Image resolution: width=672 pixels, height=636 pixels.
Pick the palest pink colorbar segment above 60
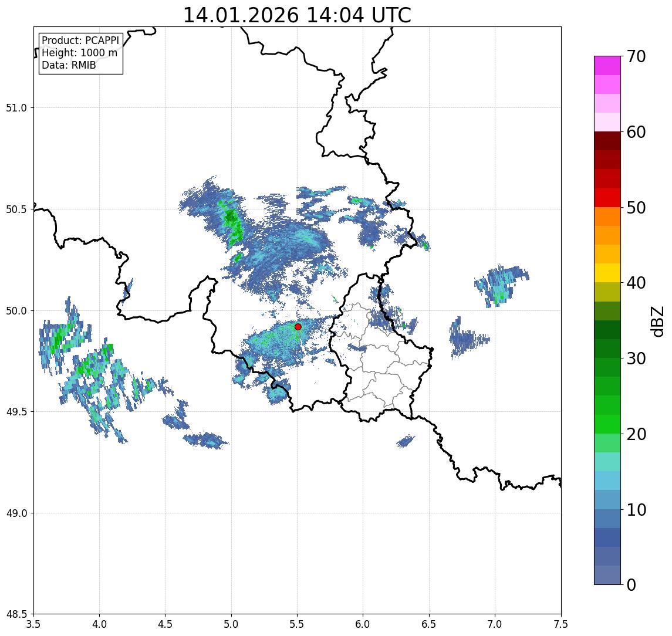click(x=607, y=122)
